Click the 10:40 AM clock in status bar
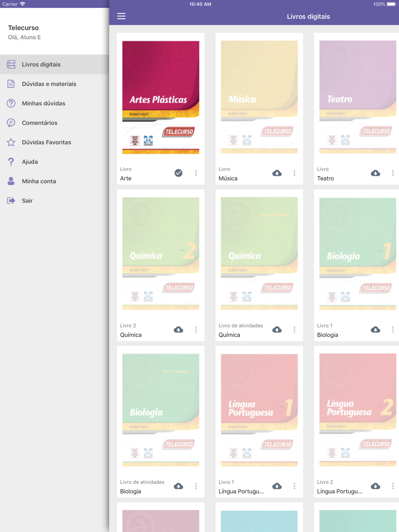This screenshot has width=399, height=532. point(200,4)
